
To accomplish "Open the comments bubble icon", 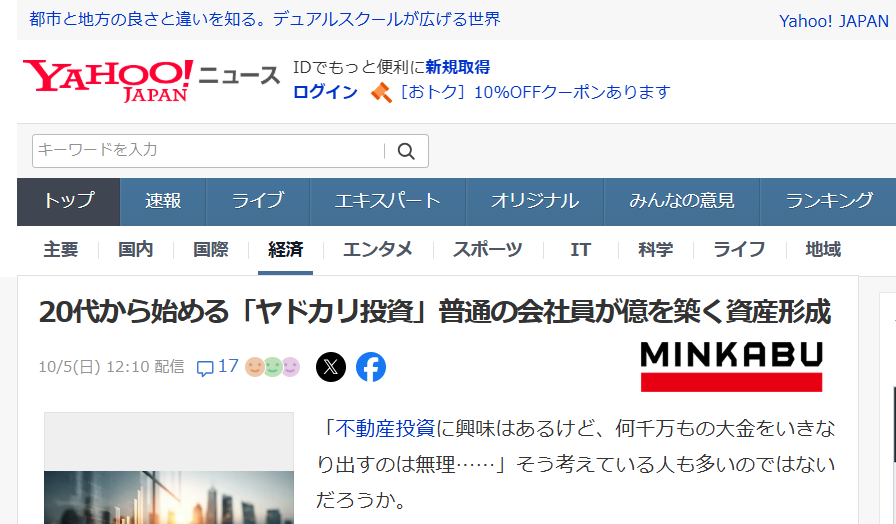I will (x=205, y=368).
